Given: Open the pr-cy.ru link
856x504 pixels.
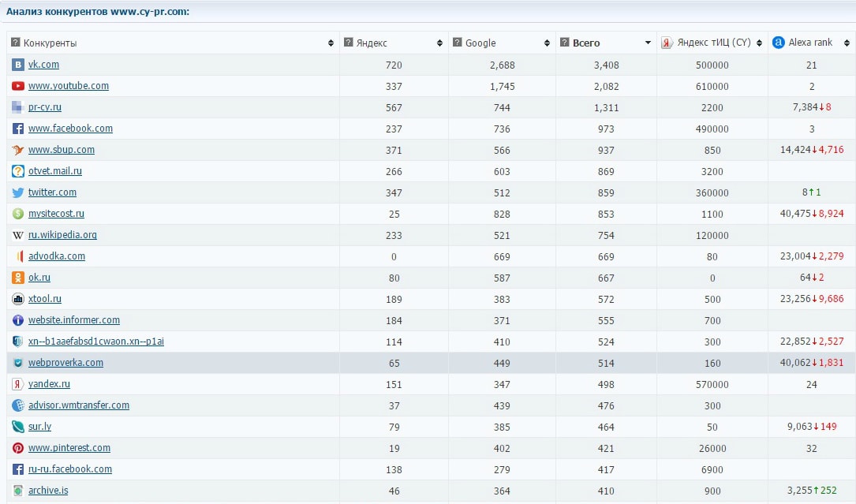Looking at the screenshot, I should point(45,107).
